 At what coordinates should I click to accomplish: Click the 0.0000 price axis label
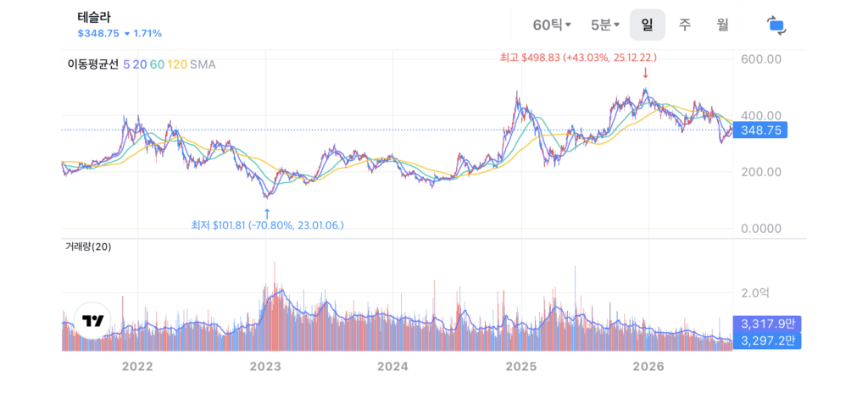pos(760,229)
